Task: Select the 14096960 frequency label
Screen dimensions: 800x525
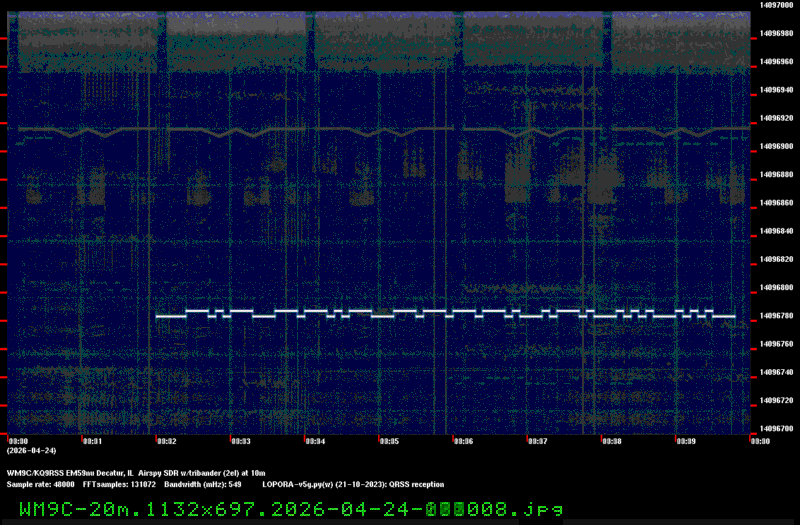Action: [777, 61]
